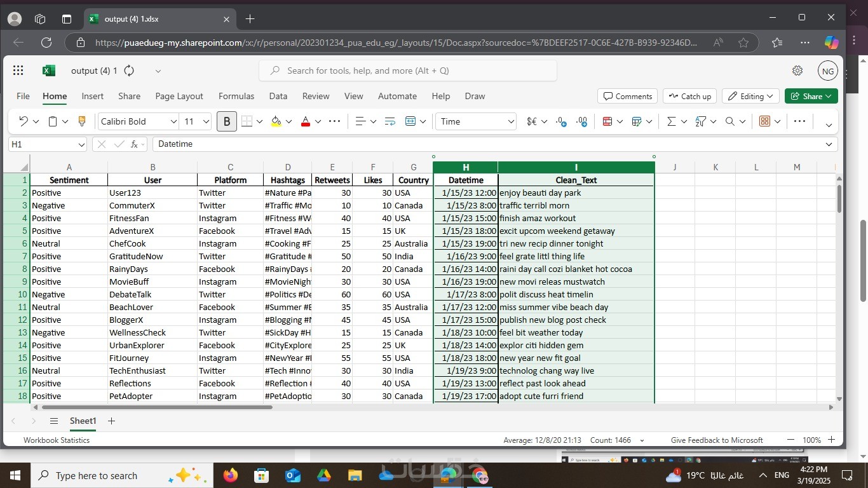
Task: Click the Excel logo icon
Action: pyautogui.click(x=49, y=71)
